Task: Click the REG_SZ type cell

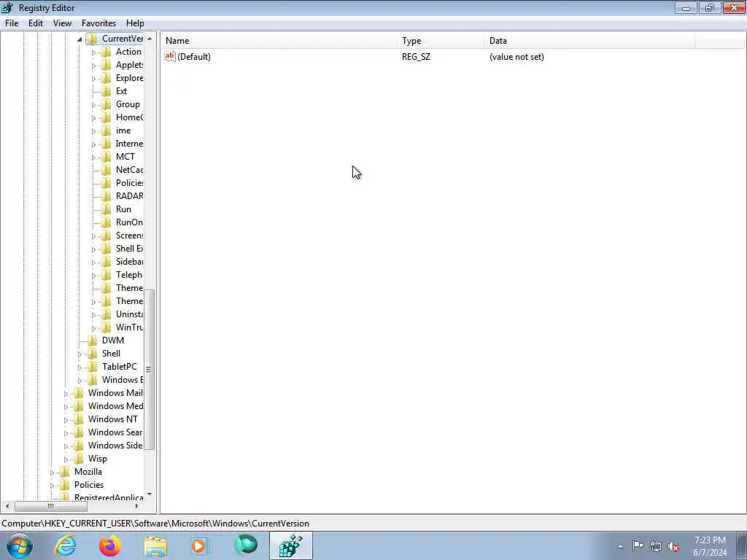Action: [416, 57]
